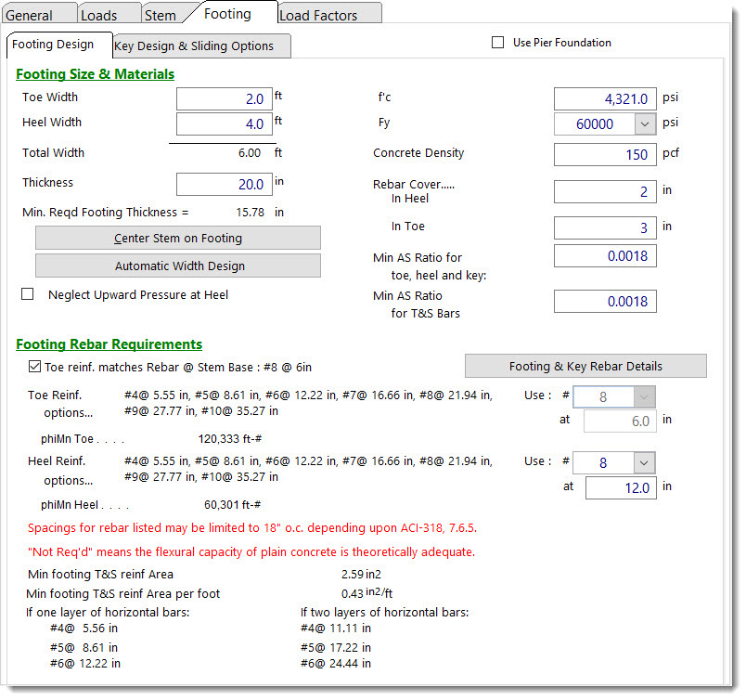
Task: Enable Use Pier Foundation checkbox
Action: pos(498,43)
